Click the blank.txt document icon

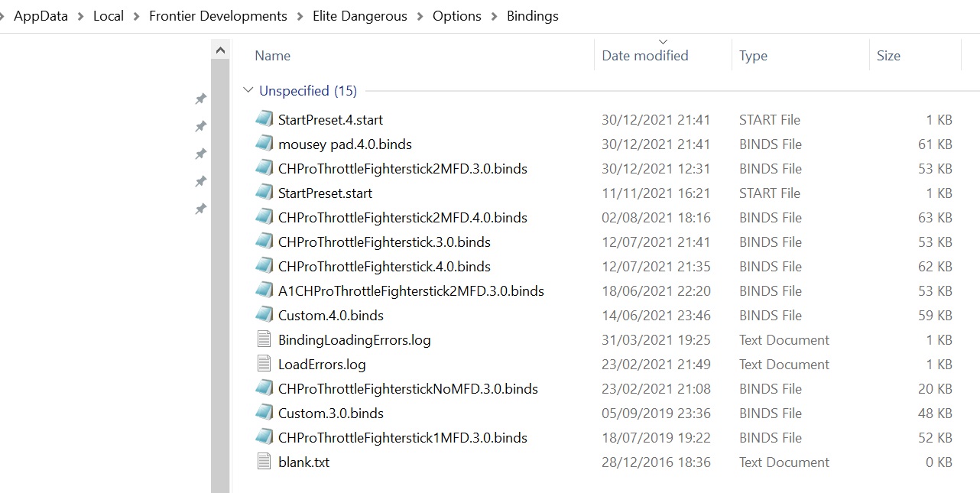pyautogui.click(x=264, y=462)
